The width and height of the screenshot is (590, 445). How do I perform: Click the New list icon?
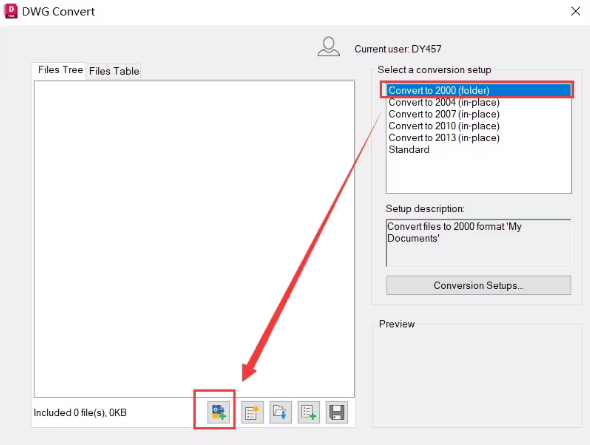[252, 412]
